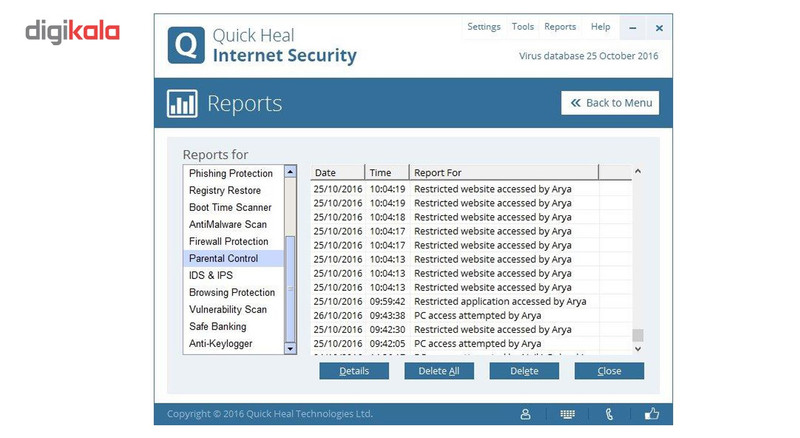This screenshot has width=800, height=438.
Task: Click the reports list scroll-up arrow
Action: pos(290,172)
